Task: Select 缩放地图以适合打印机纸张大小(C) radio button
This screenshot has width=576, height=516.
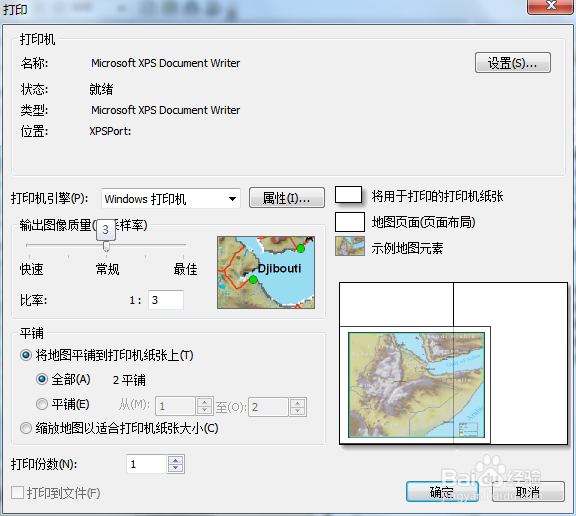Action: coord(26,428)
